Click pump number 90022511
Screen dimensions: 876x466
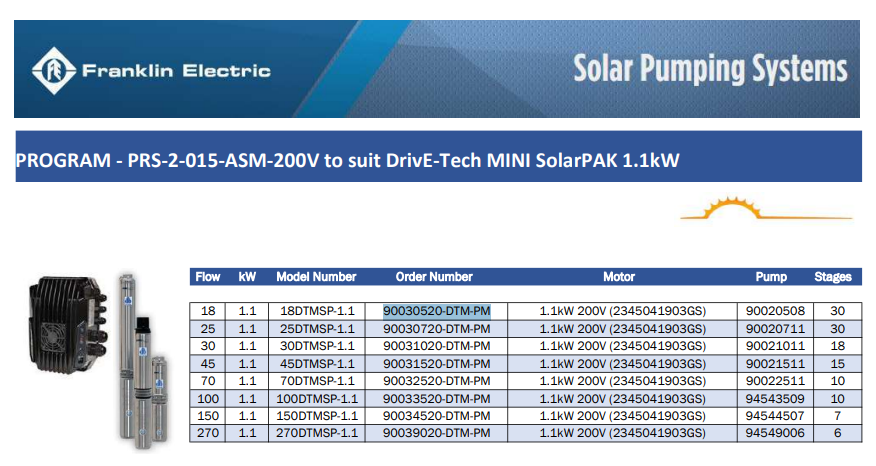pos(775,381)
